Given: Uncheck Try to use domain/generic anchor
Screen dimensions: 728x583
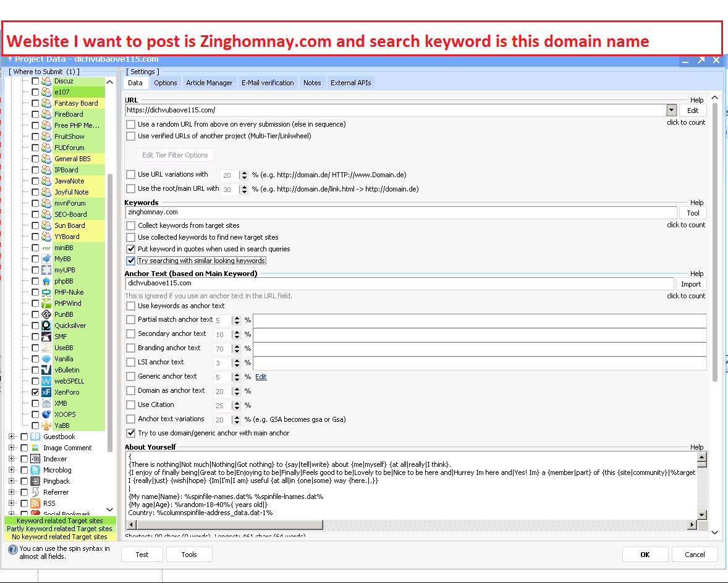Looking at the screenshot, I should click(131, 433).
